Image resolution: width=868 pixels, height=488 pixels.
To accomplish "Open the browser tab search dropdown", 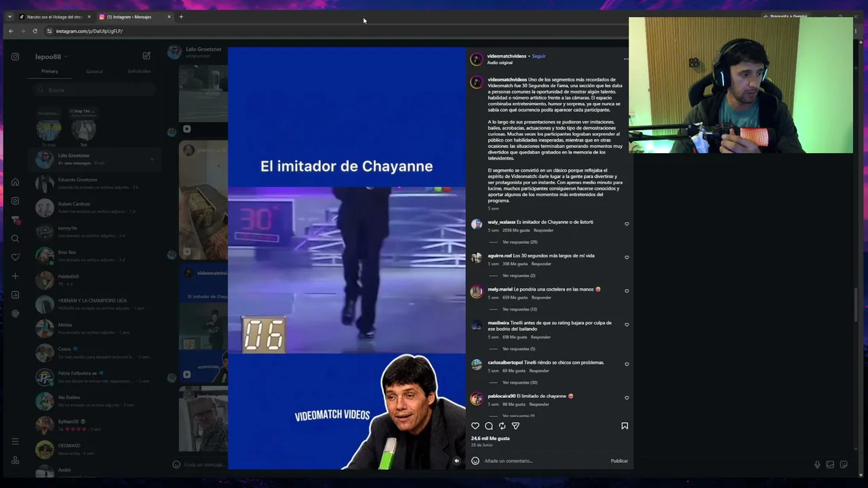I will (x=9, y=17).
